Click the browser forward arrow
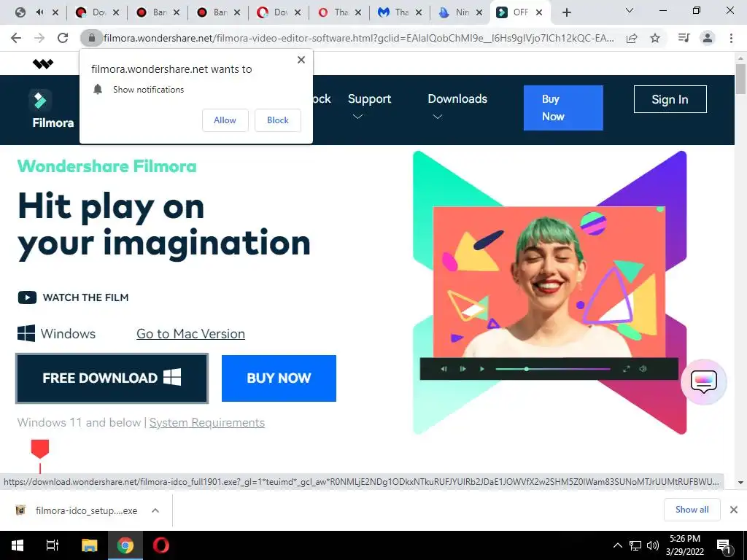747x560 pixels. click(39, 38)
